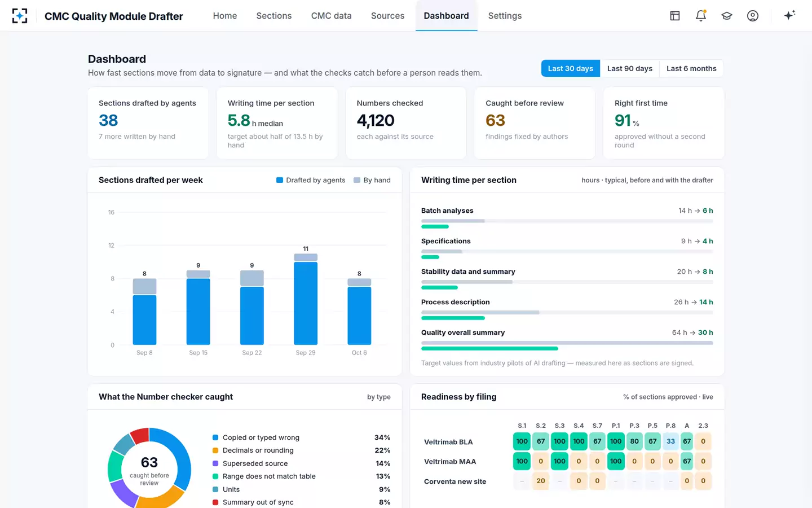Select the Superseded source legend item
Viewport: 812px width, 508px height.
tap(301, 463)
